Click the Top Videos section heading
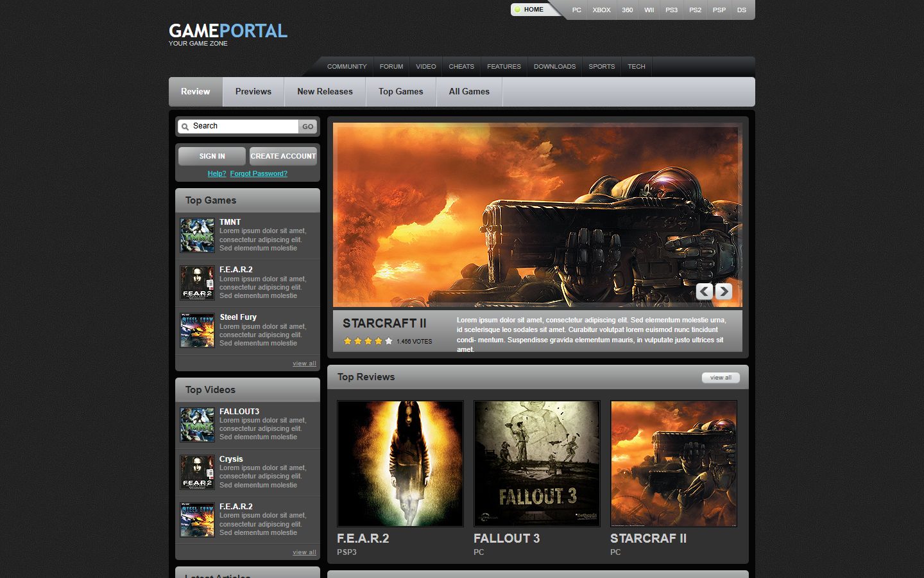This screenshot has width=924, height=578. coord(210,390)
